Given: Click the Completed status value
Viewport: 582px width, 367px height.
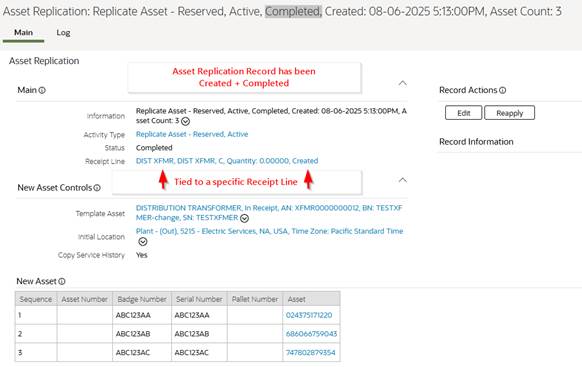Looking at the screenshot, I should click(x=154, y=148).
